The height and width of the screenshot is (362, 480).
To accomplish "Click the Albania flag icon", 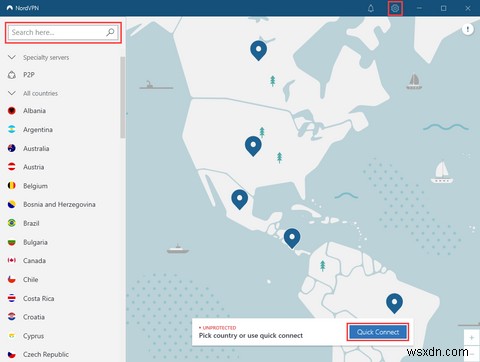I will pyautogui.click(x=12, y=111).
